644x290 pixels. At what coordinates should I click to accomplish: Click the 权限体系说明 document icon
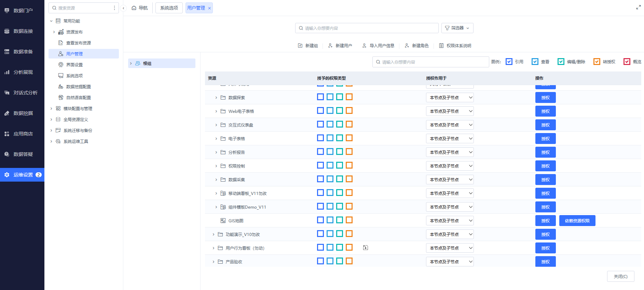coord(441,45)
